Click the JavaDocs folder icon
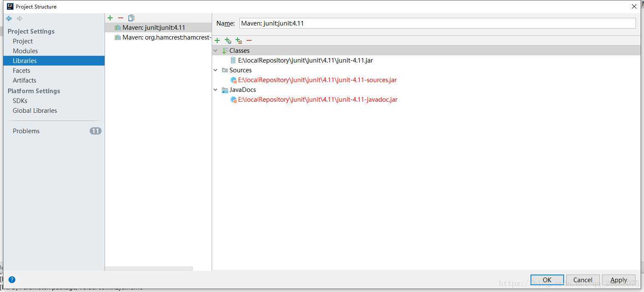Viewport: 644px width, 292px height. [225, 90]
